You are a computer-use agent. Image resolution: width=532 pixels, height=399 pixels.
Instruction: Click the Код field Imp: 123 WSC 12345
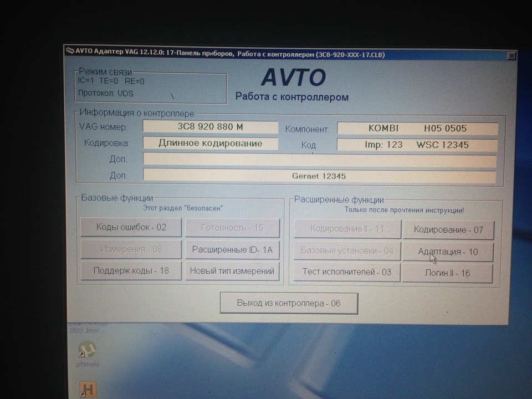pos(417,145)
